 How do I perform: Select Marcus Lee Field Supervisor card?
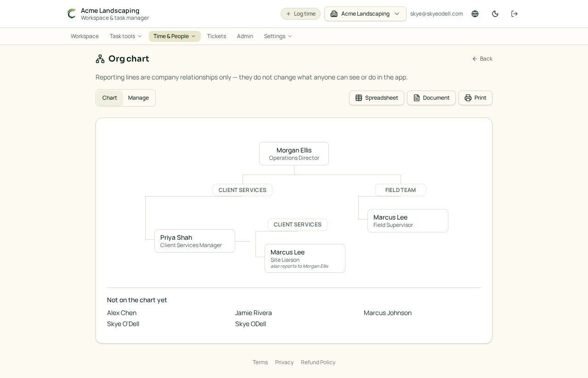coord(408,221)
